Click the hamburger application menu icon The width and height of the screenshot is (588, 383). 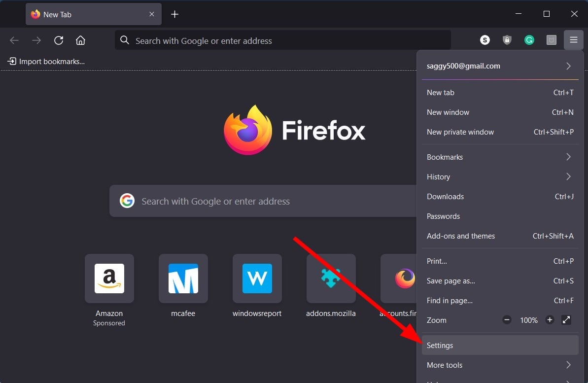[573, 40]
